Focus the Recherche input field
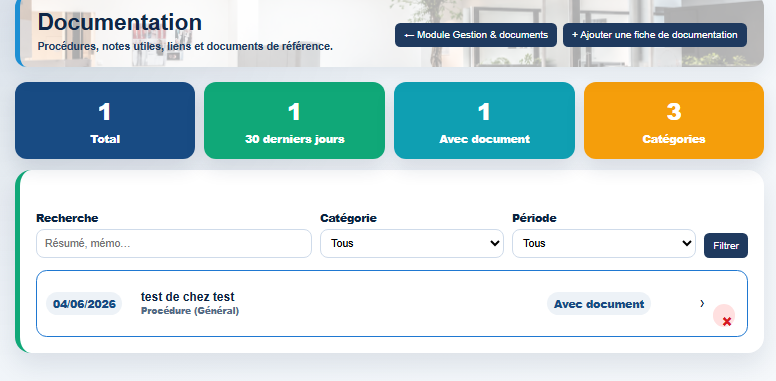Viewport: 776px width, 381px height. click(x=174, y=243)
